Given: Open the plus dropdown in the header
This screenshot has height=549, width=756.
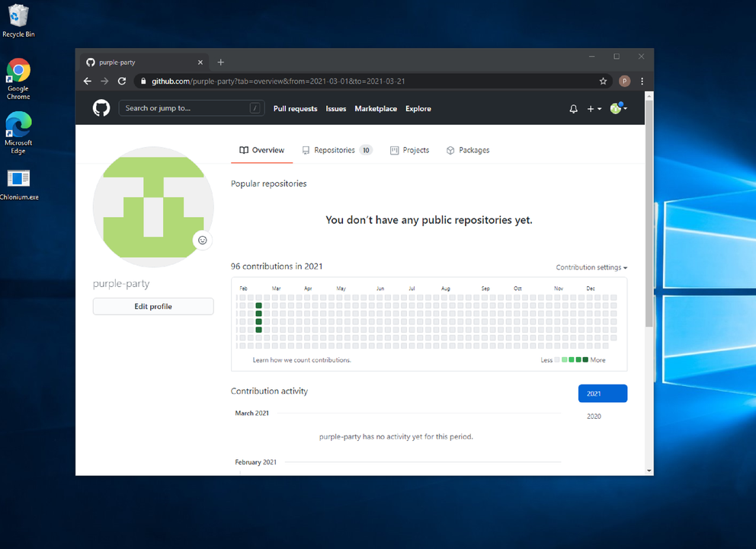Looking at the screenshot, I should click(x=593, y=108).
